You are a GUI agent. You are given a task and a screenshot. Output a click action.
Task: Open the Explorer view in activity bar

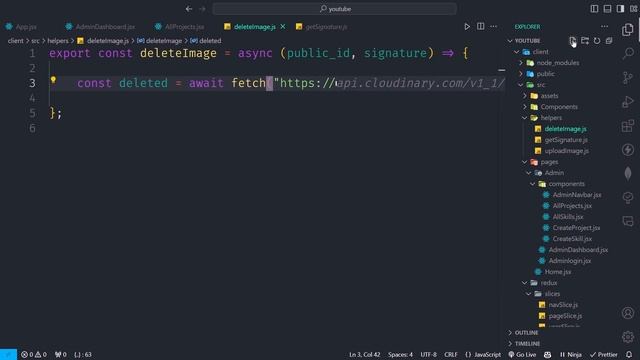628,29
